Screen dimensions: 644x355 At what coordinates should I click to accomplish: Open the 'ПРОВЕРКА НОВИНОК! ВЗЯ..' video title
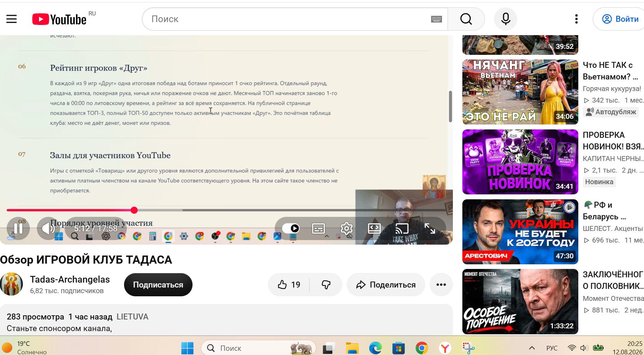click(x=613, y=141)
